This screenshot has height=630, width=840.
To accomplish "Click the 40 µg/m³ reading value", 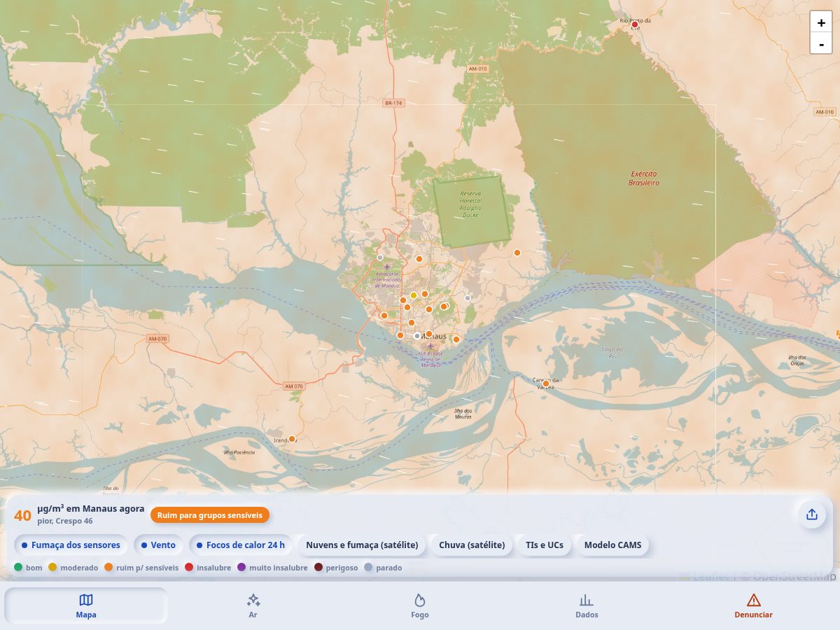I will click(x=22, y=516).
